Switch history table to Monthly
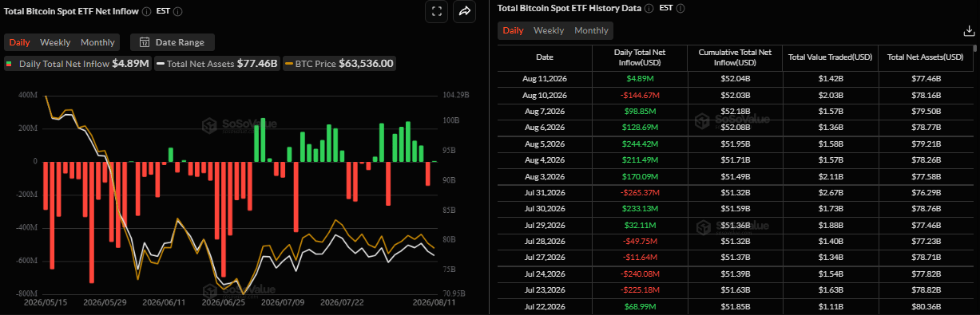980x315 pixels. (591, 30)
